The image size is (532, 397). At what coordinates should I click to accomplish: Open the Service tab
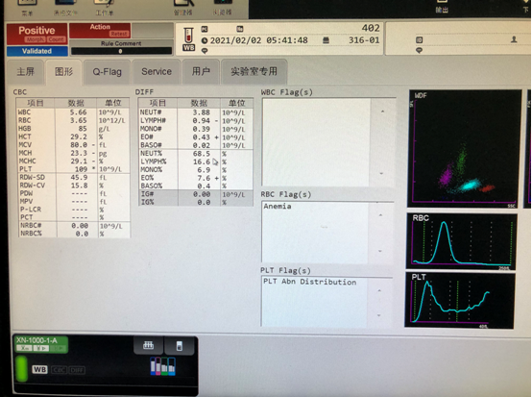tap(157, 72)
